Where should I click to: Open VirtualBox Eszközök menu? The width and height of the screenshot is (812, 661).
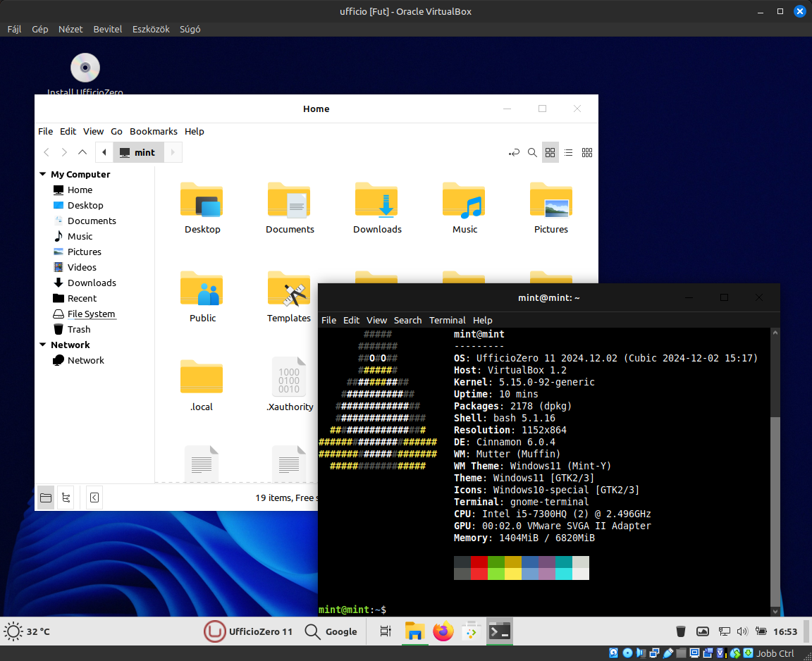[x=151, y=30]
